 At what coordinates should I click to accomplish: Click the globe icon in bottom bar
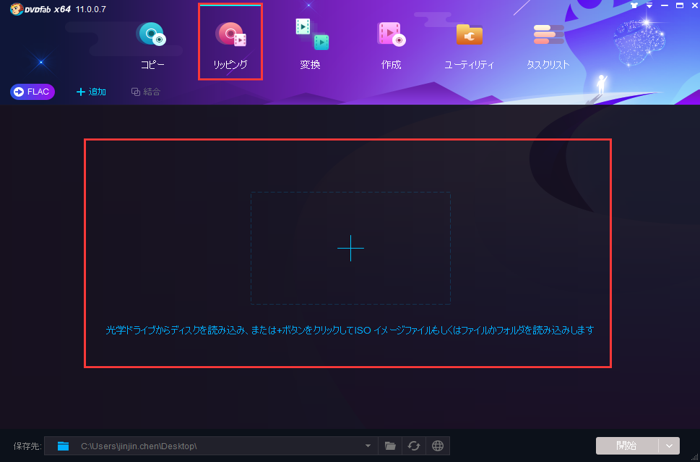[438, 445]
